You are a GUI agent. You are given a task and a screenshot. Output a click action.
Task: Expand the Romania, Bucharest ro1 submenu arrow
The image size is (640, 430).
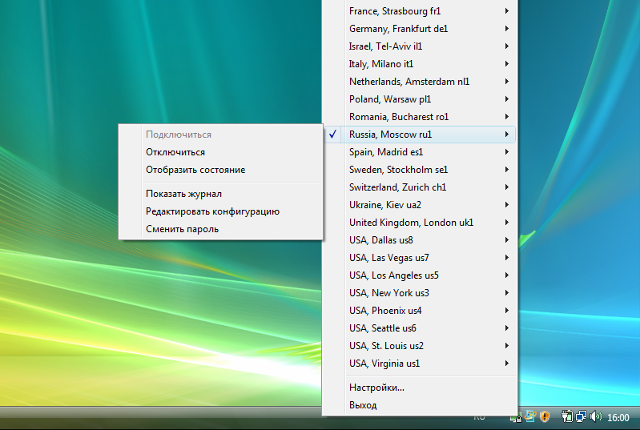pos(507,117)
